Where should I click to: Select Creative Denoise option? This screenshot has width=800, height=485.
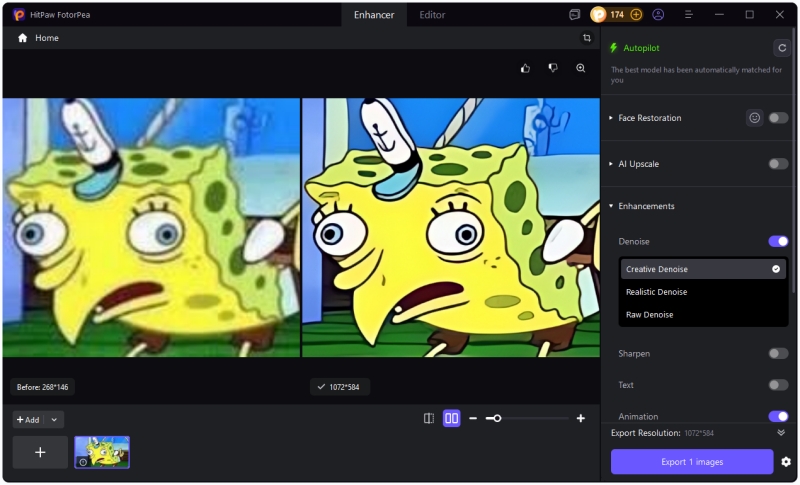point(703,269)
